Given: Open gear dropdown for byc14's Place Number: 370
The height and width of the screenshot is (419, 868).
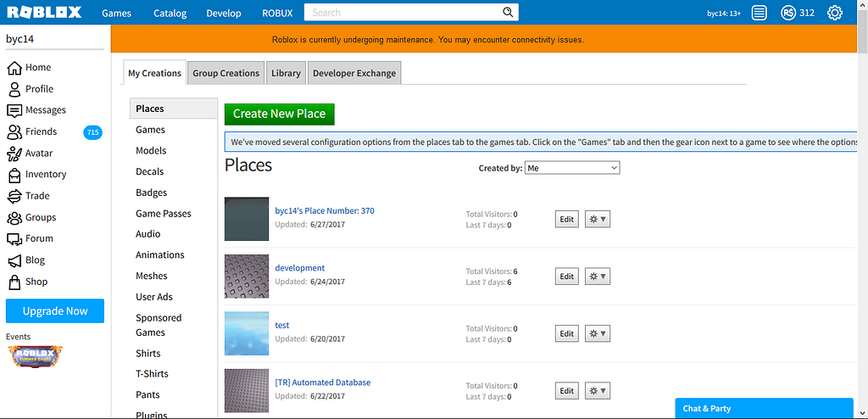Looking at the screenshot, I should (x=598, y=219).
